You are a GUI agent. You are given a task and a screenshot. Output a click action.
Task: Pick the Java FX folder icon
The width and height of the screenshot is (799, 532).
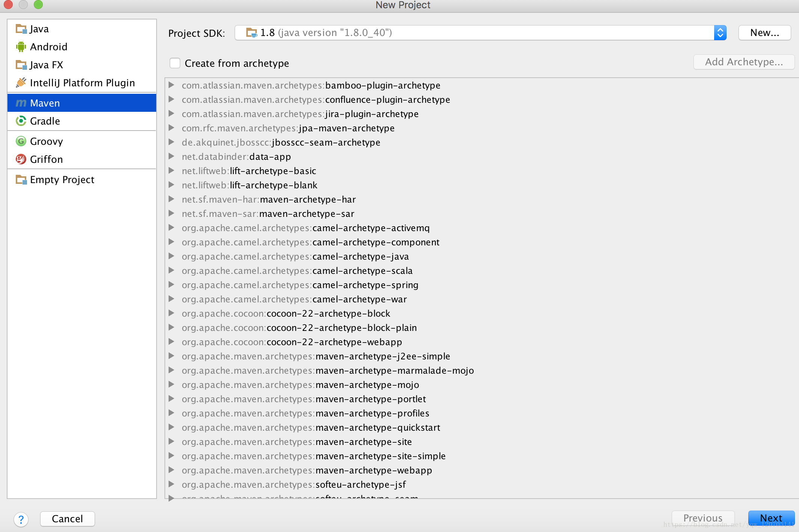pos(21,65)
